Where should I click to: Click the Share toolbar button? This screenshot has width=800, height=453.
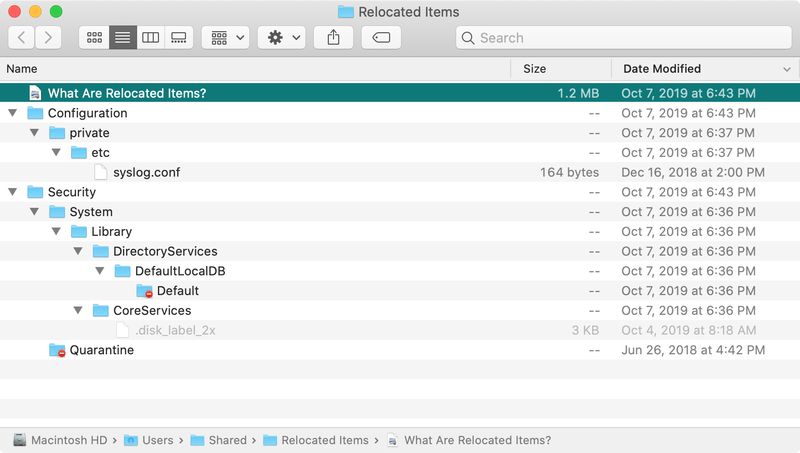click(333, 38)
